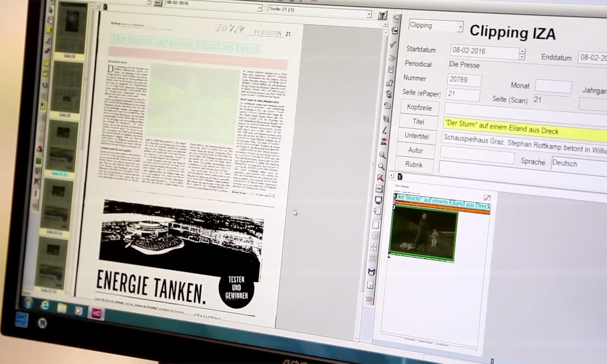Click the filter funnel icon above scrollbar
The height and width of the screenshot is (364, 607).
(382, 16)
